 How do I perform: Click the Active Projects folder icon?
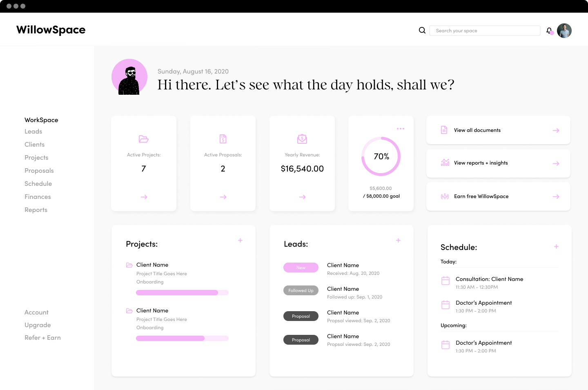143,139
